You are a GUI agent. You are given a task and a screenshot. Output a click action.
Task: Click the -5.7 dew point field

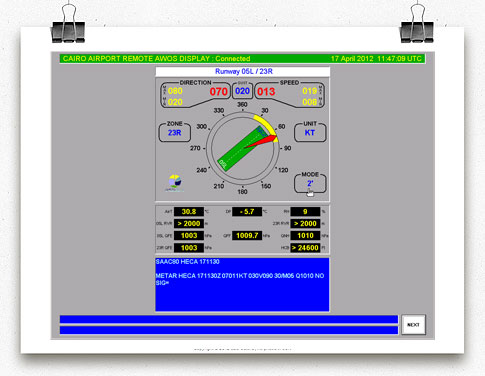247,212
